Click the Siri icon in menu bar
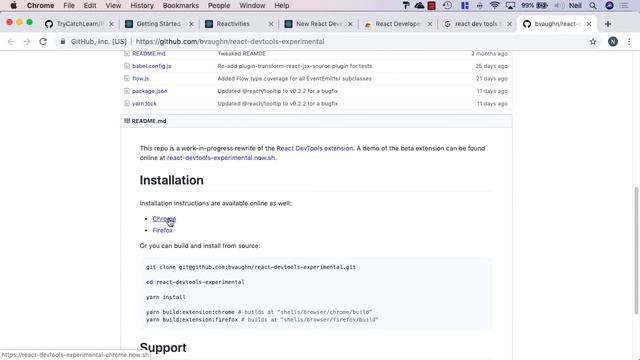This screenshot has height=360, width=640. (609, 6)
